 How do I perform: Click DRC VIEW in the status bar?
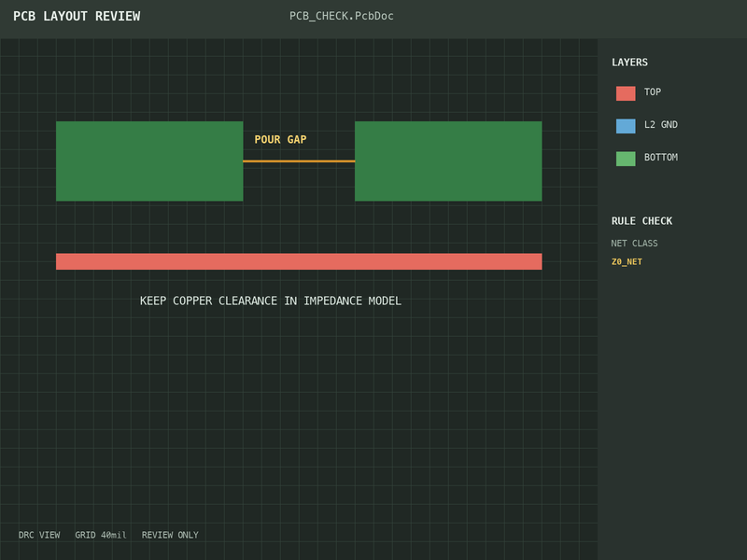tap(39, 535)
